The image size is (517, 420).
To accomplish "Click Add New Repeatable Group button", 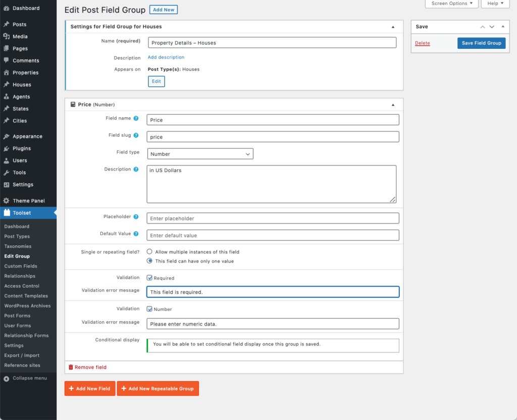I will (158, 388).
